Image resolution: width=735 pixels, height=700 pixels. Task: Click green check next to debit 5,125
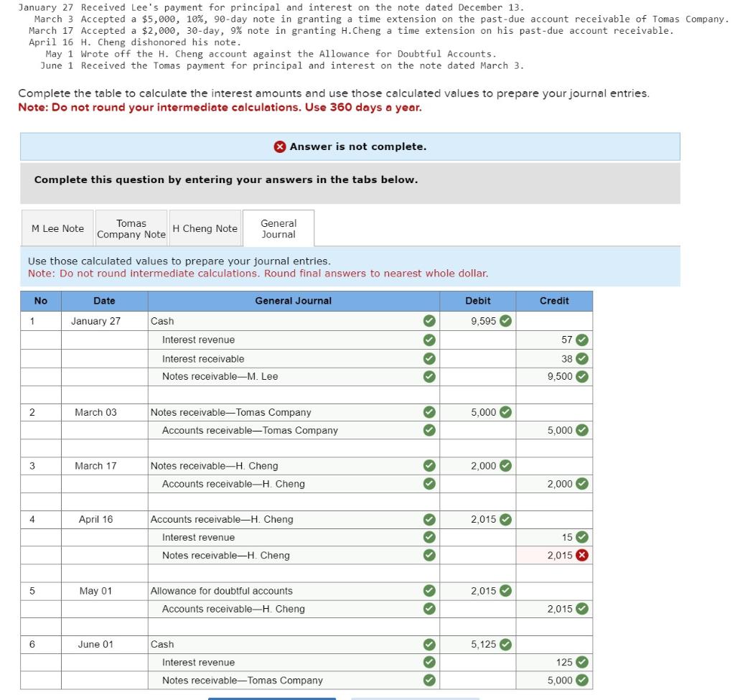(505, 645)
